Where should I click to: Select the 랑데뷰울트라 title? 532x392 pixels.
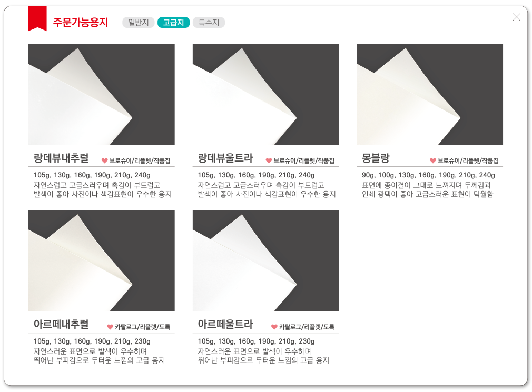point(225,158)
